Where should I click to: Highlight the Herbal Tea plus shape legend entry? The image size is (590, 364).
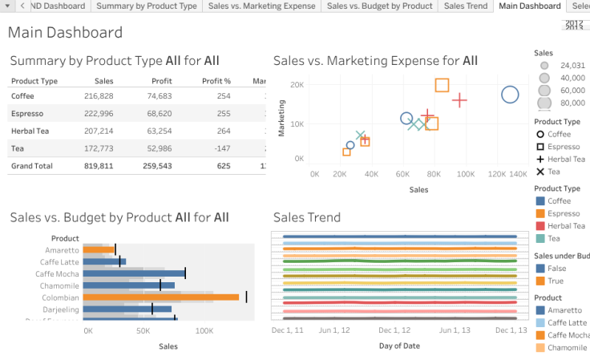[x=541, y=160]
